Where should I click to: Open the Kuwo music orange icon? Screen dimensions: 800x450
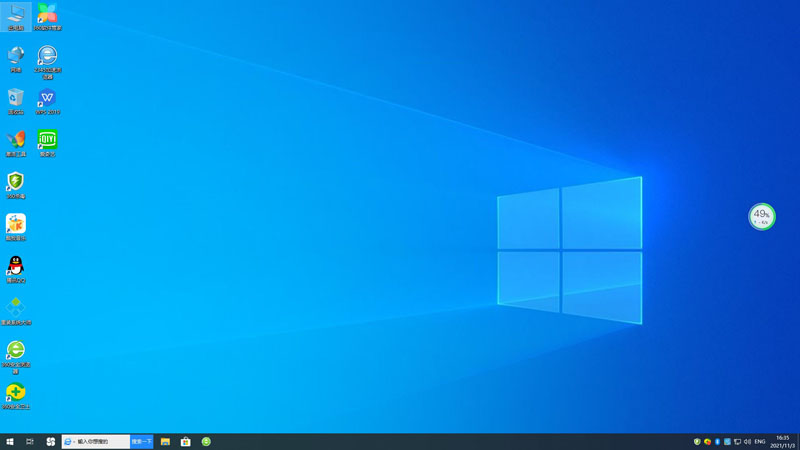point(16,224)
